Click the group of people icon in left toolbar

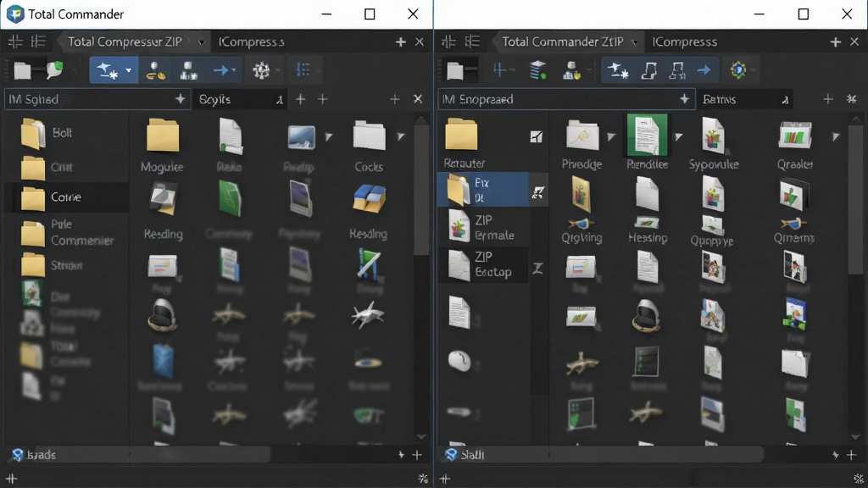click(x=188, y=70)
